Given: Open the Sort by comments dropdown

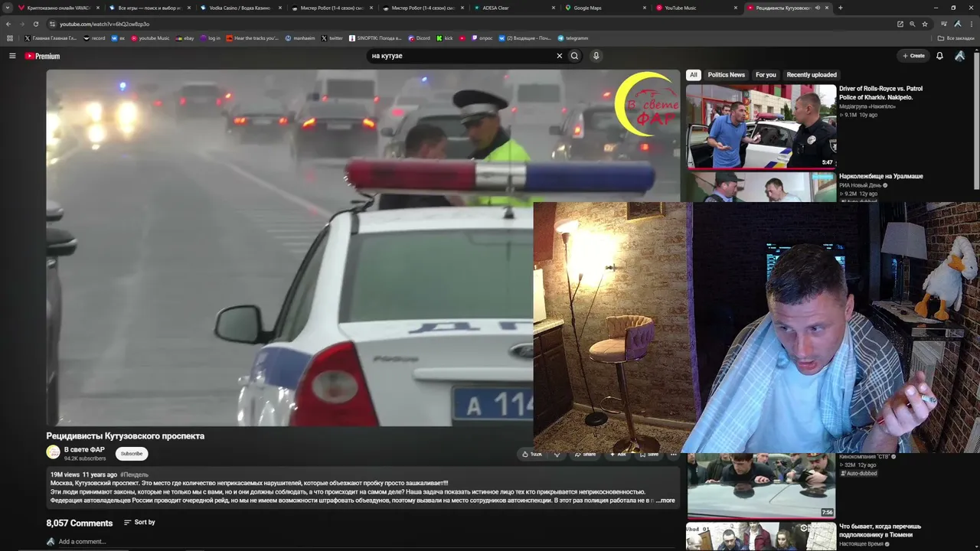Looking at the screenshot, I should click(x=139, y=523).
